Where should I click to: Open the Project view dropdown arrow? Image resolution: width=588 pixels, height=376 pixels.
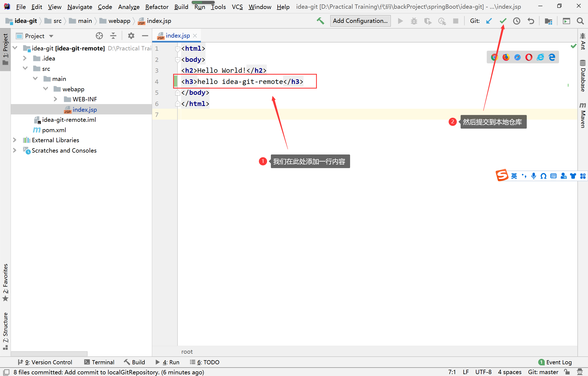click(51, 36)
